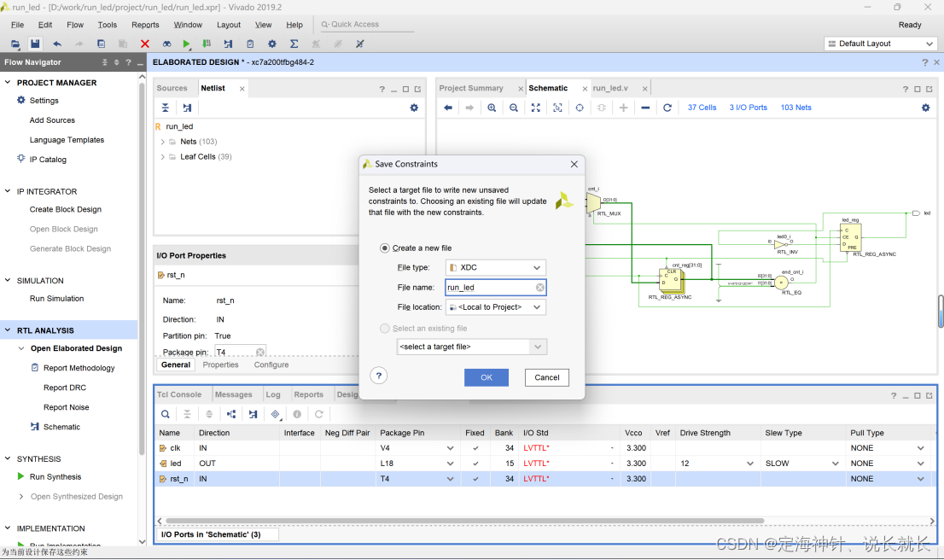Click the Schematic back arrow icon
This screenshot has height=560, width=944.
coord(448,108)
